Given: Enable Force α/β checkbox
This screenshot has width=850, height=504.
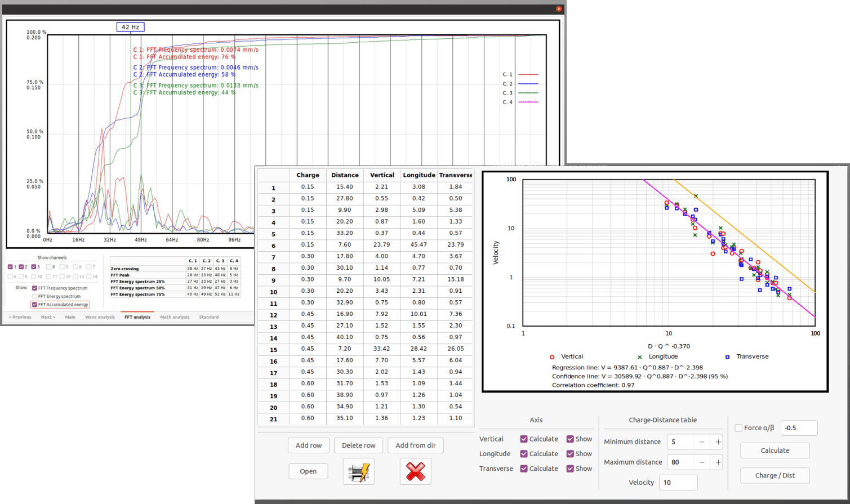Looking at the screenshot, I should pos(738,428).
